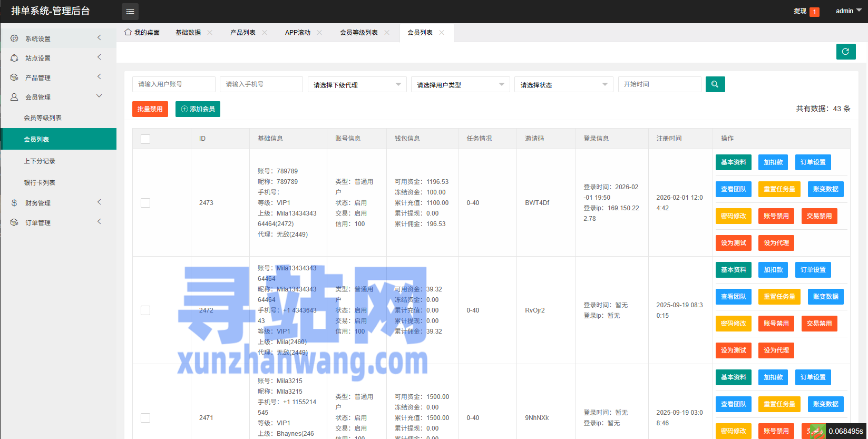The height and width of the screenshot is (439, 868).
Task: Open the 请选择下级代理 dropdown
Action: [356, 85]
